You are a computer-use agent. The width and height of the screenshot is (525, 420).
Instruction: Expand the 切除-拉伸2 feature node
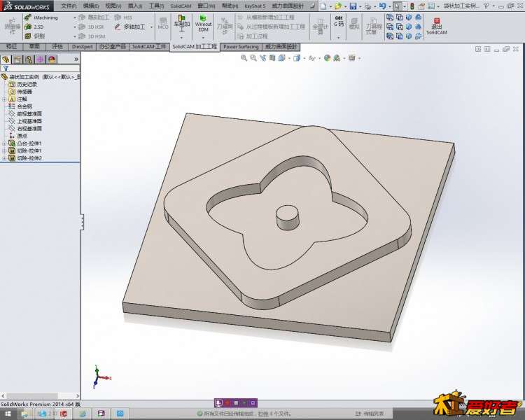[4, 158]
